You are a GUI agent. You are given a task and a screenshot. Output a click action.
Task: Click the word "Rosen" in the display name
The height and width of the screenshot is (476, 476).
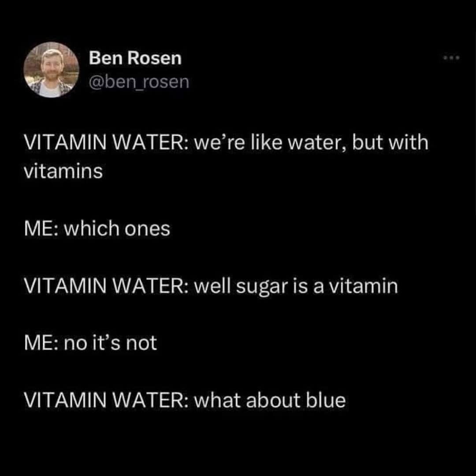(x=155, y=58)
